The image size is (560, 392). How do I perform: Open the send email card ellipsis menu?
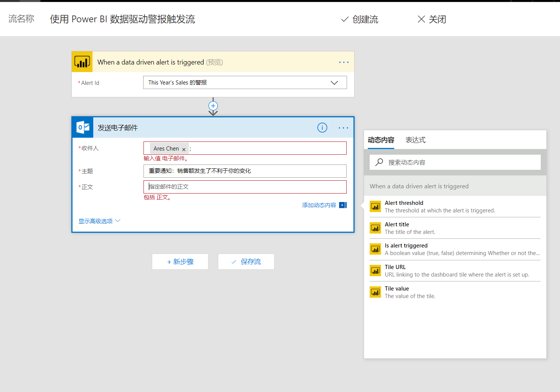tap(344, 128)
